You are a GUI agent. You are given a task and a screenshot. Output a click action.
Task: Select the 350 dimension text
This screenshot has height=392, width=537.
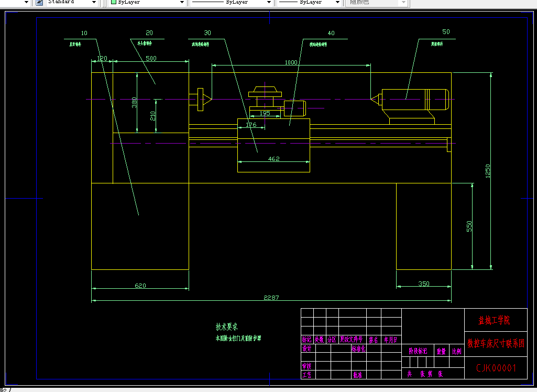pyautogui.click(x=424, y=284)
